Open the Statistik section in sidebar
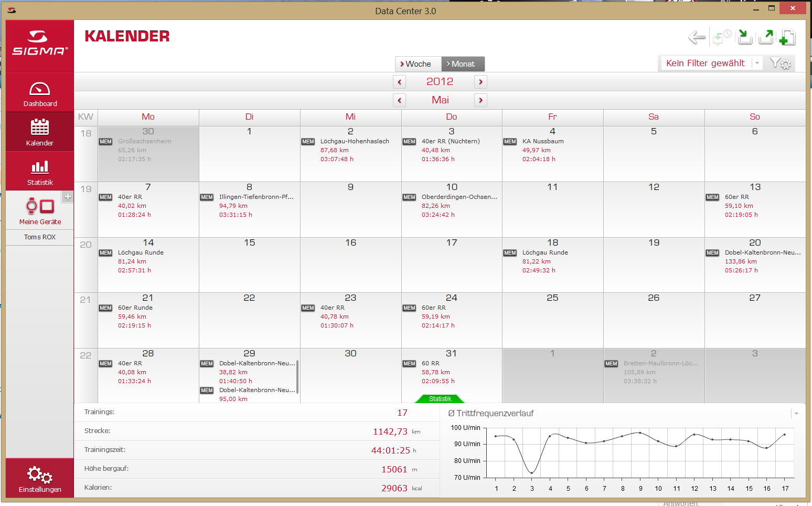Viewport: 812px width, 506px height. tap(40, 172)
